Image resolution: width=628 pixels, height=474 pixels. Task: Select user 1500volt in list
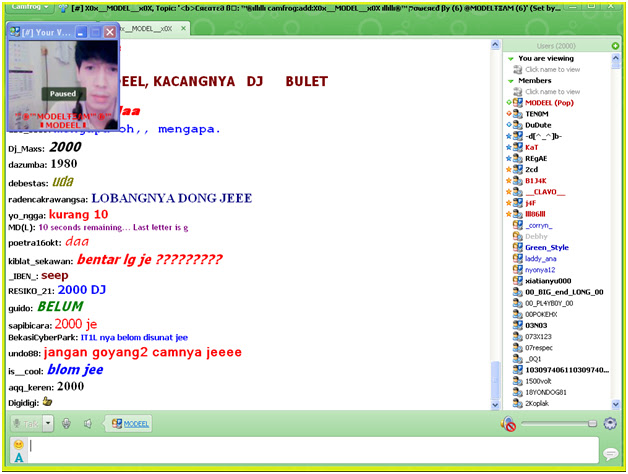[538, 381]
